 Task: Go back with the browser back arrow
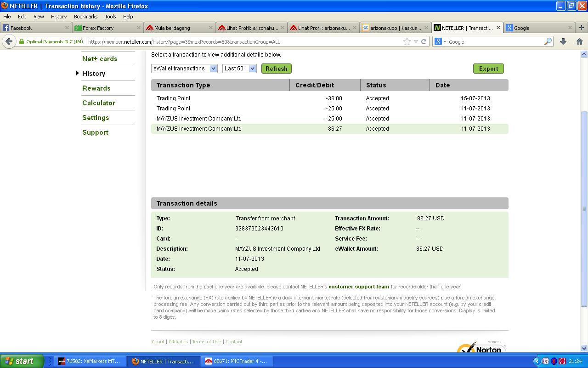(x=9, y=41)
